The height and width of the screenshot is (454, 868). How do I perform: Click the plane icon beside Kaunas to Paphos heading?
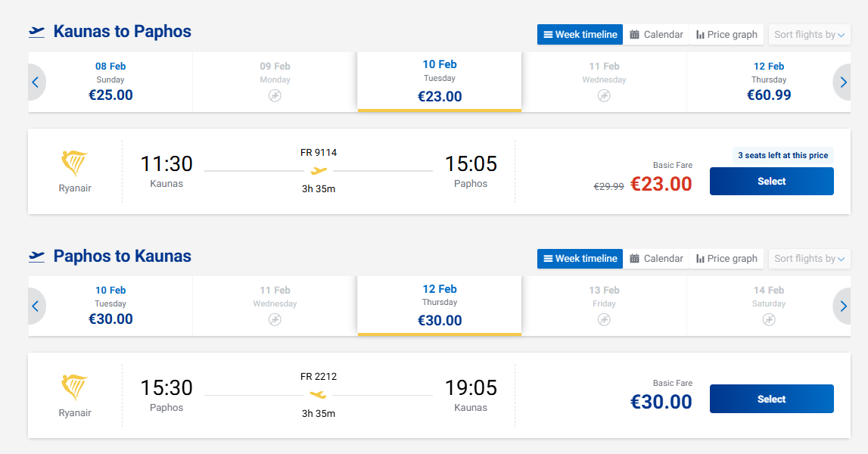click(37, 32)
